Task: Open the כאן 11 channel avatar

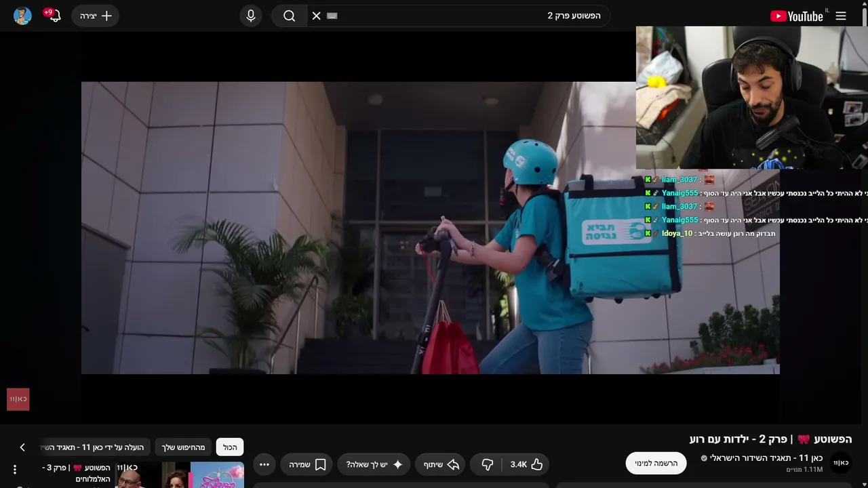Action: (841, 462)
